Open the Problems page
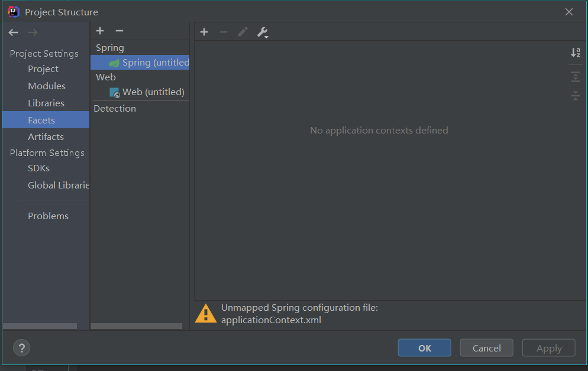 click(x=48, y=216)
